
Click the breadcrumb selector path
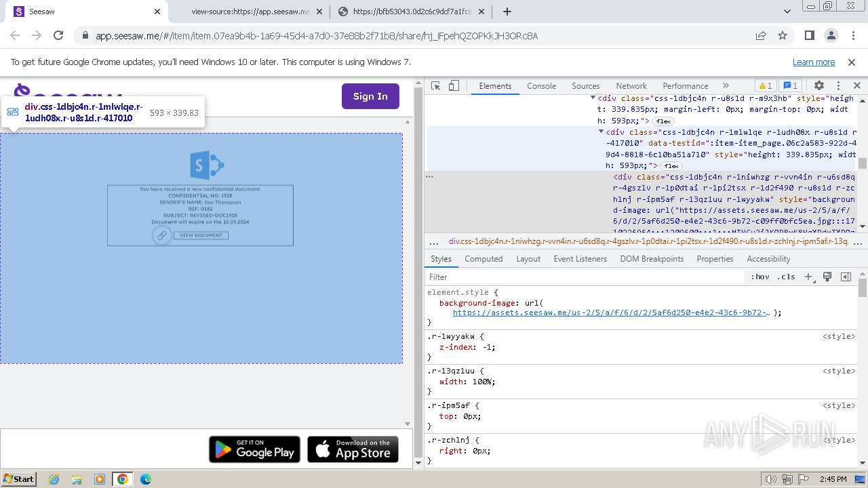click(x=649, y=241)
